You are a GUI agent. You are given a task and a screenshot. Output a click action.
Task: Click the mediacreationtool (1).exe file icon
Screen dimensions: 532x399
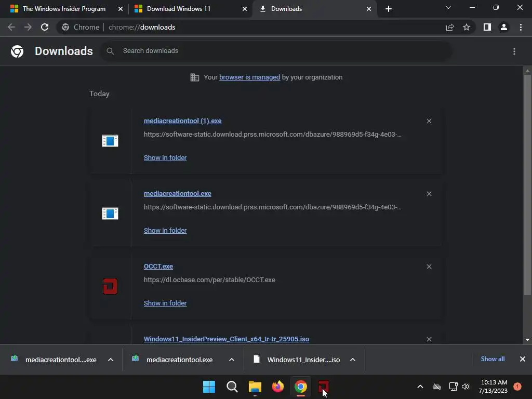coord(110,140)
